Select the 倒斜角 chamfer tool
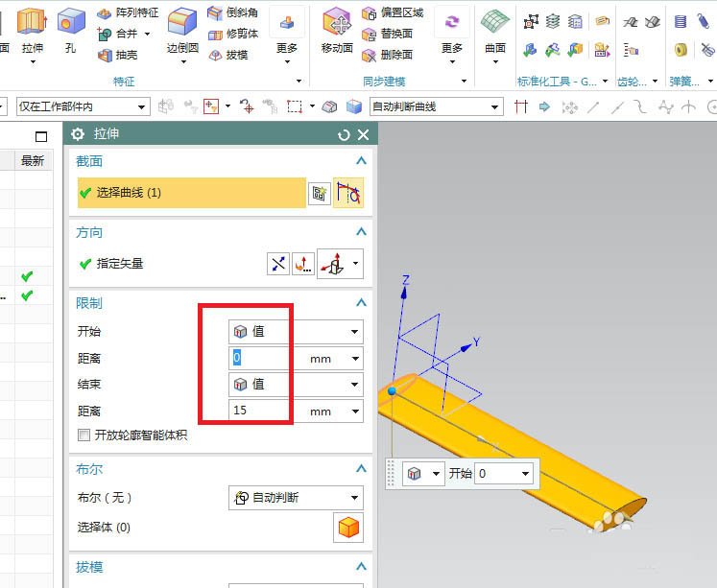 point(232,12)
